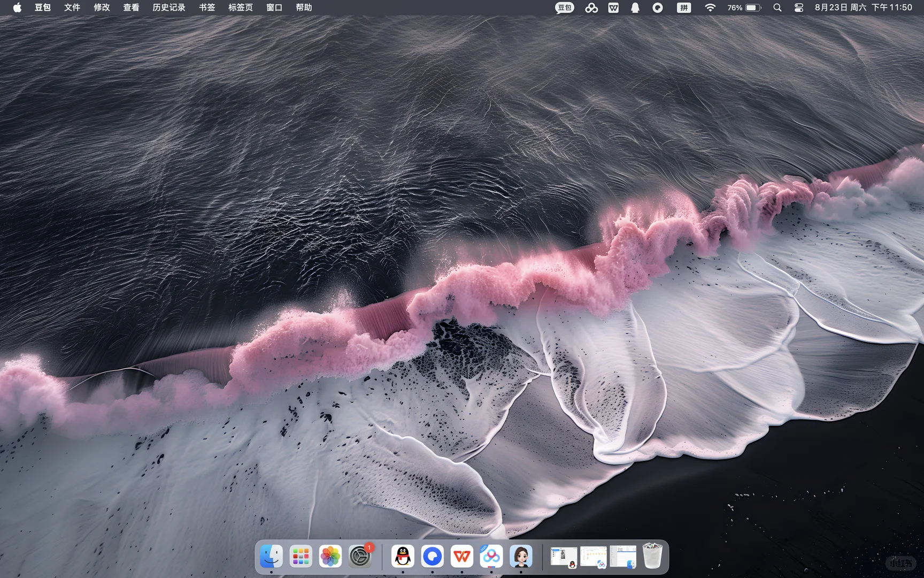Switch the 拼 Pinyin input source

pos(684,7)
